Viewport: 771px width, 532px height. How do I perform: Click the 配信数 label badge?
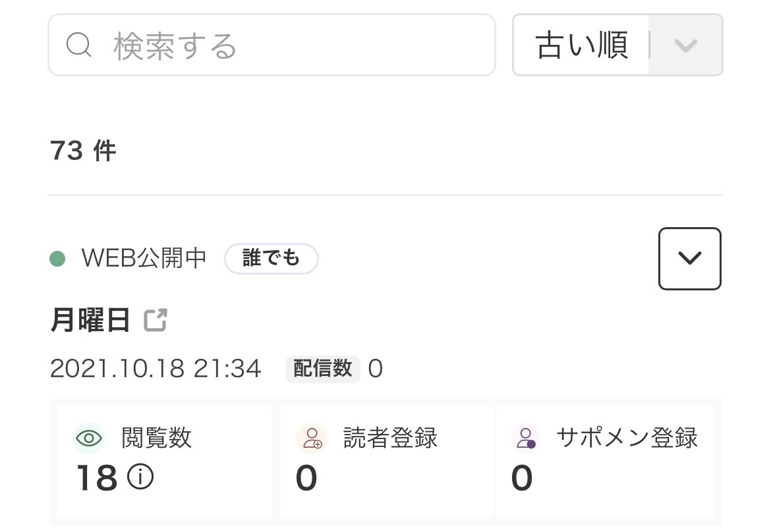tap(322, 369)
